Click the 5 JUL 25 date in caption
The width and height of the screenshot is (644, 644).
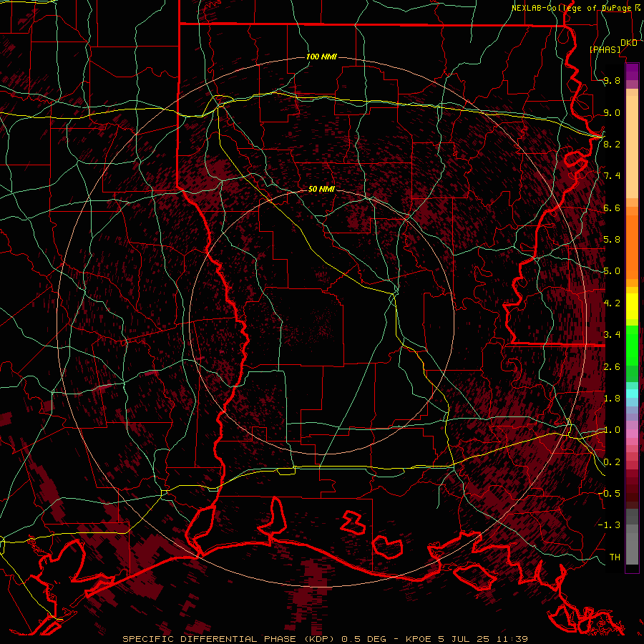point(464,639)
